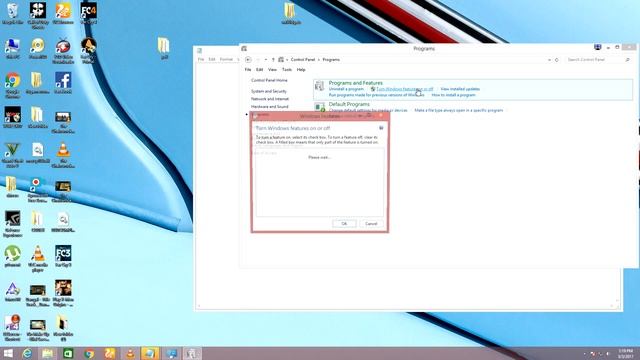Go back in the Control Panel window
This screenshot has width=640, height=360.
pos(248,60)
